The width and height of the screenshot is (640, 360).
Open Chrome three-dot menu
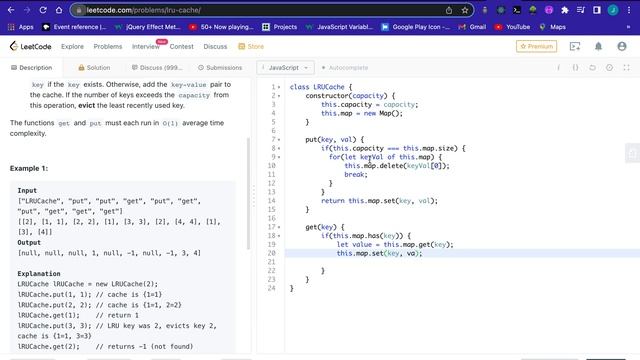[629, 10]
